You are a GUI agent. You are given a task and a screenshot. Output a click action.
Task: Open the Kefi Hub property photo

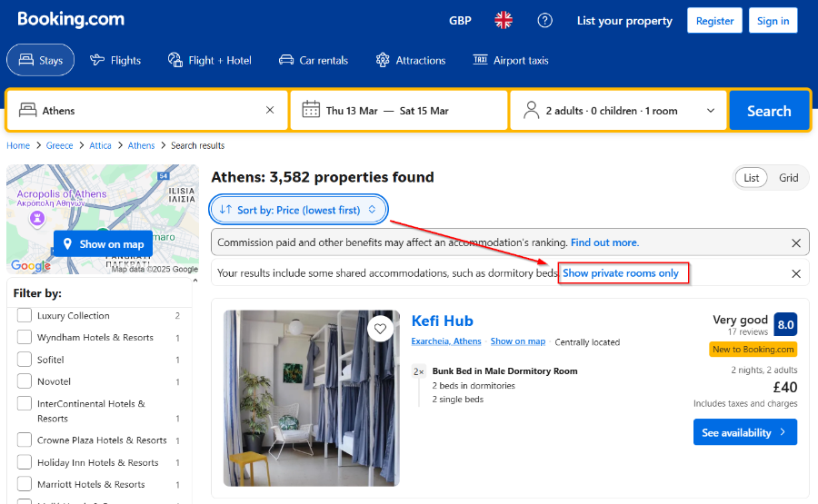pyautogui.click(x=312, y=398)
